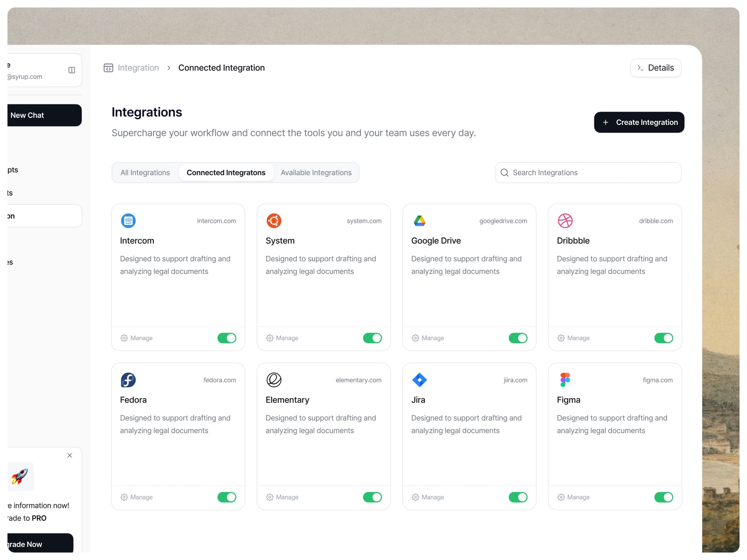
Task: Disable the Intercom integration toggle
Action: pos(227,338)
